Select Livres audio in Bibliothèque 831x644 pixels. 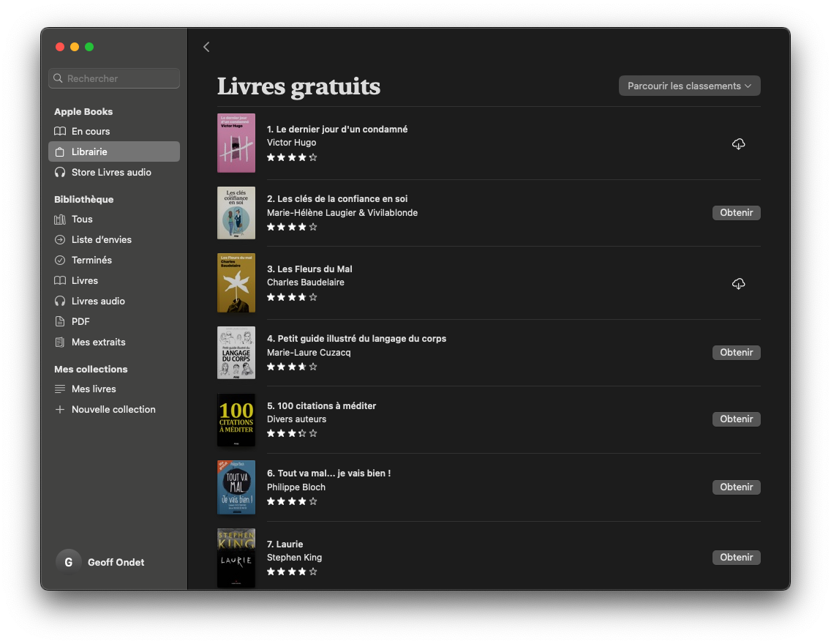coord(114,301)
